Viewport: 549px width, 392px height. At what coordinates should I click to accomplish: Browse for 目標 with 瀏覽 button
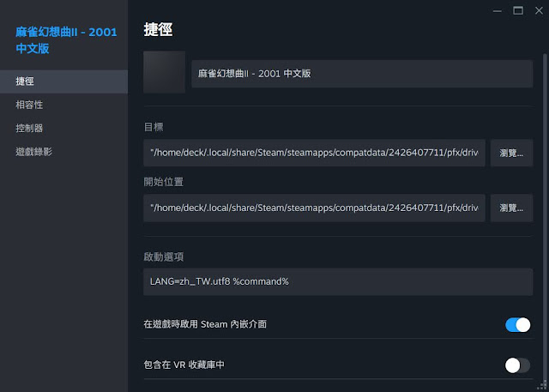tap(511, 153)
